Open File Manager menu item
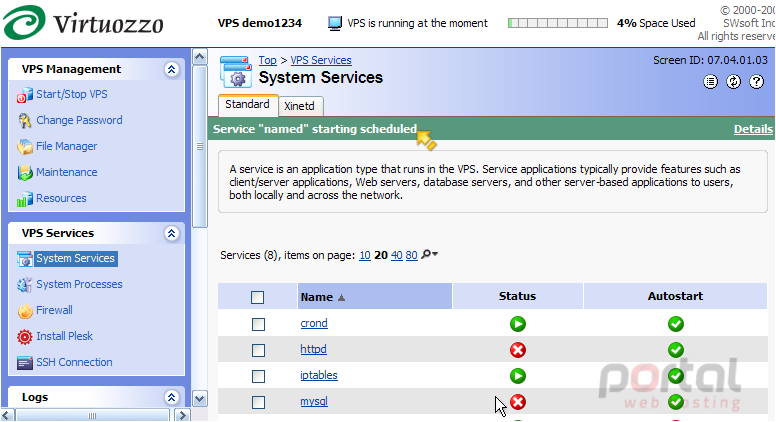Screen dimensions: 776x422 click(x=66, y=146)
